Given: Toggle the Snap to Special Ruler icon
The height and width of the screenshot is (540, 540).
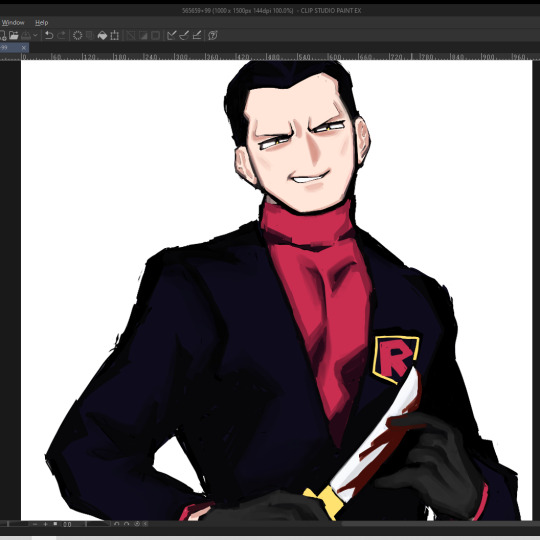Looking at the screenshot, I should point(184,35).
